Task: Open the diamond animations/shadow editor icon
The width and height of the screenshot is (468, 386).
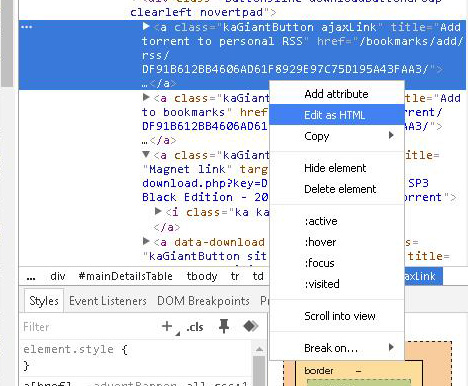Action: pyautogui.click(x=251, y=326)
